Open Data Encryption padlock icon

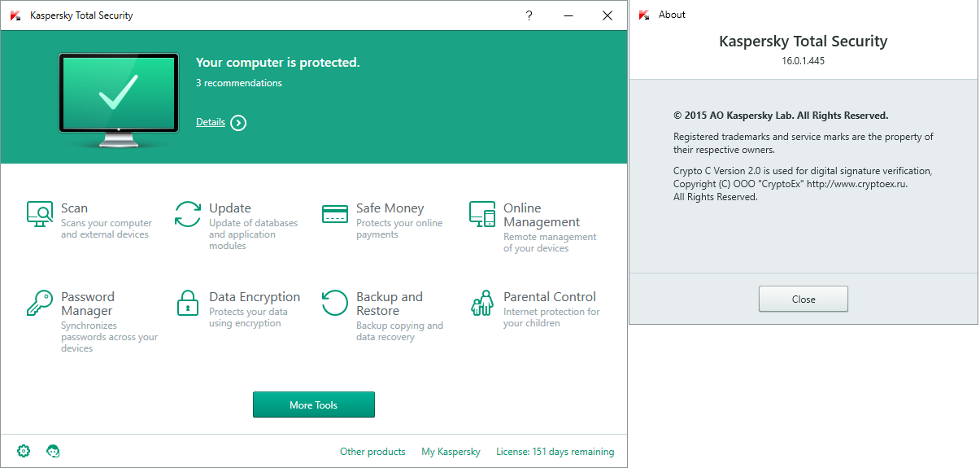pos(188,303)
